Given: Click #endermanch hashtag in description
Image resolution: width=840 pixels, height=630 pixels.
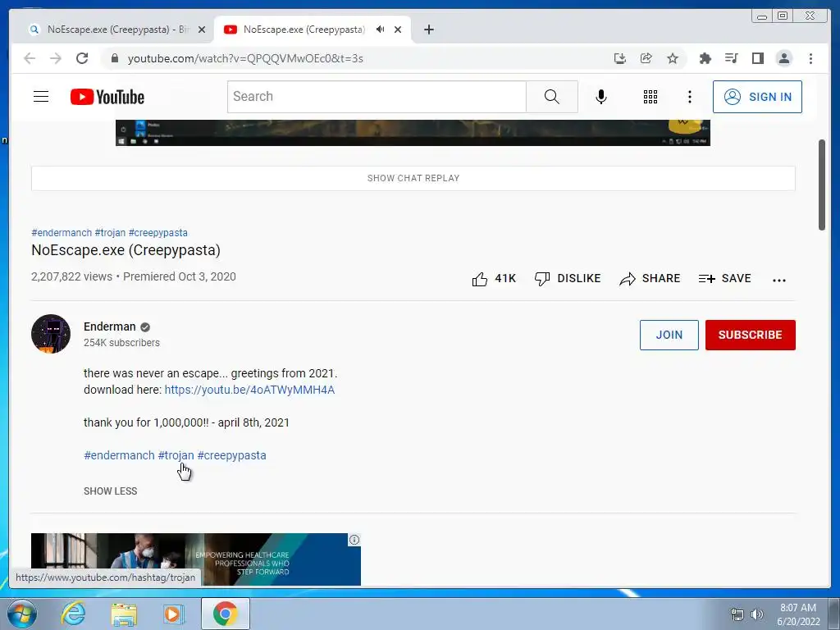Looking at the screenshot, I should tap(119, 454).
